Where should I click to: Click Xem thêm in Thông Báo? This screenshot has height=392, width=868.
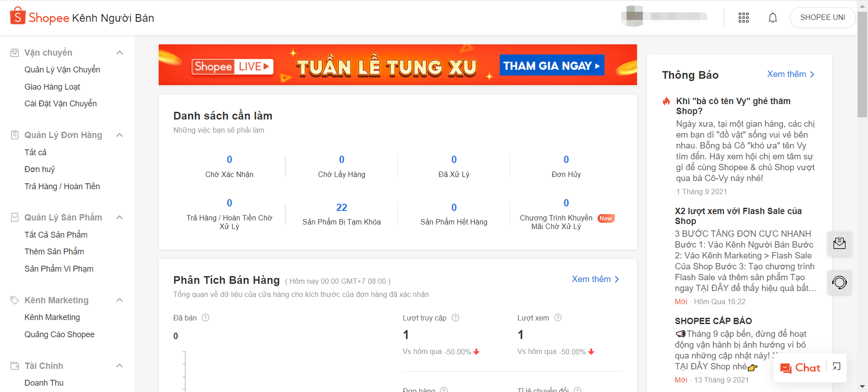tap(791, 74)
